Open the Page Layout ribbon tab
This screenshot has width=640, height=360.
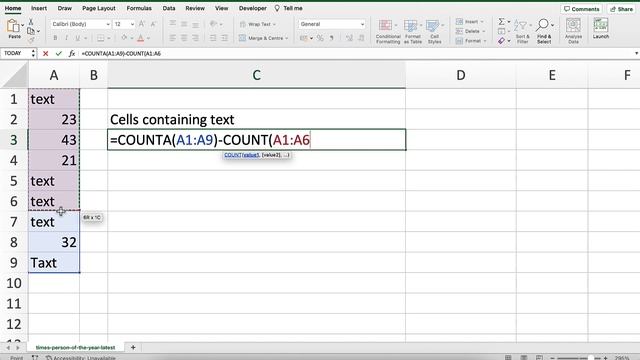coord(99,8)
